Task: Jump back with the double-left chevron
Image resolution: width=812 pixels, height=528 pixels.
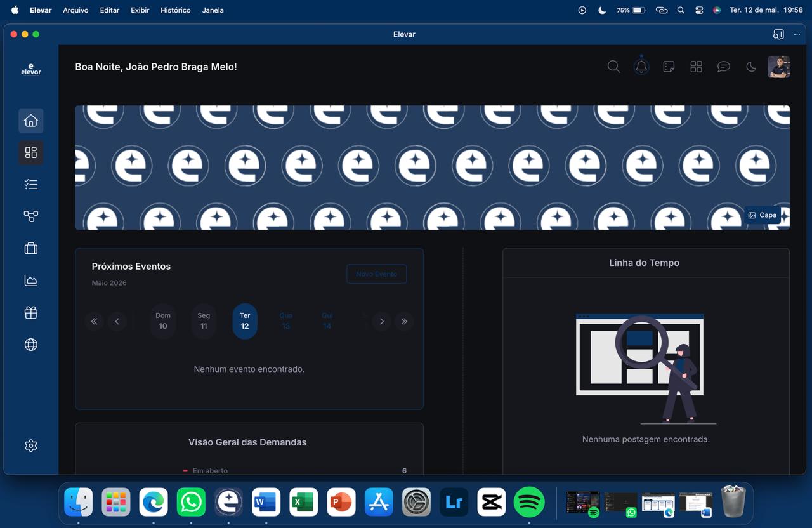Action: pyautogui.click(x=94, y=321)
